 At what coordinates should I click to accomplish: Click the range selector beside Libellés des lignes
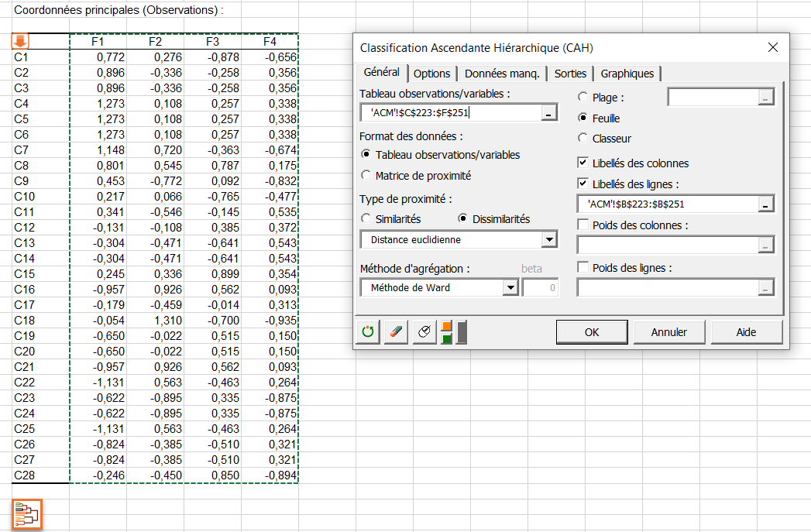point(766,204)
